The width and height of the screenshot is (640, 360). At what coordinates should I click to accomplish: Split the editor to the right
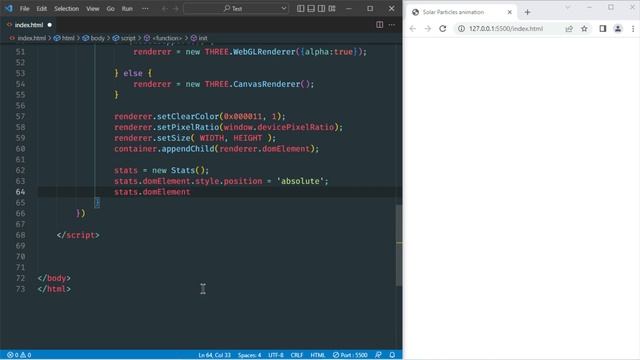(x=380, y=25)
